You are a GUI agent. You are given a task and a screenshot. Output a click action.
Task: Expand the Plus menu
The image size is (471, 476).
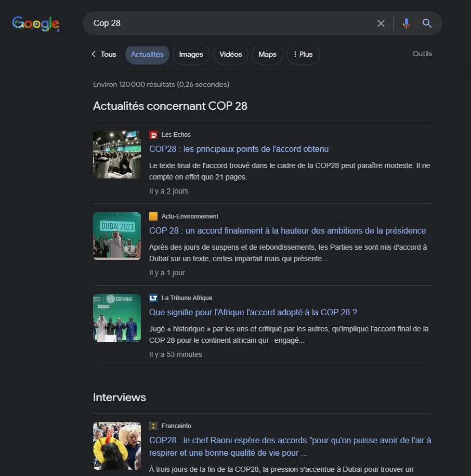(303, 55)
